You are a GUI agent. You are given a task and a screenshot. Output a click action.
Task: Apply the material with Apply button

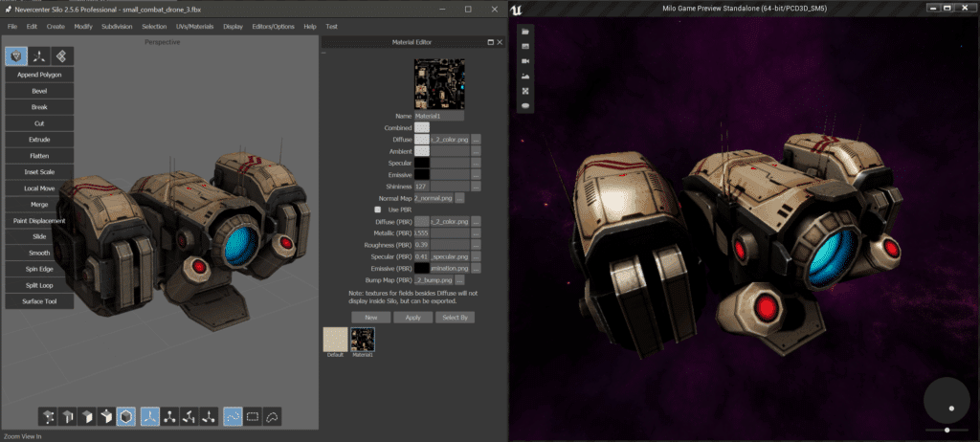click(x=412, y=318)
